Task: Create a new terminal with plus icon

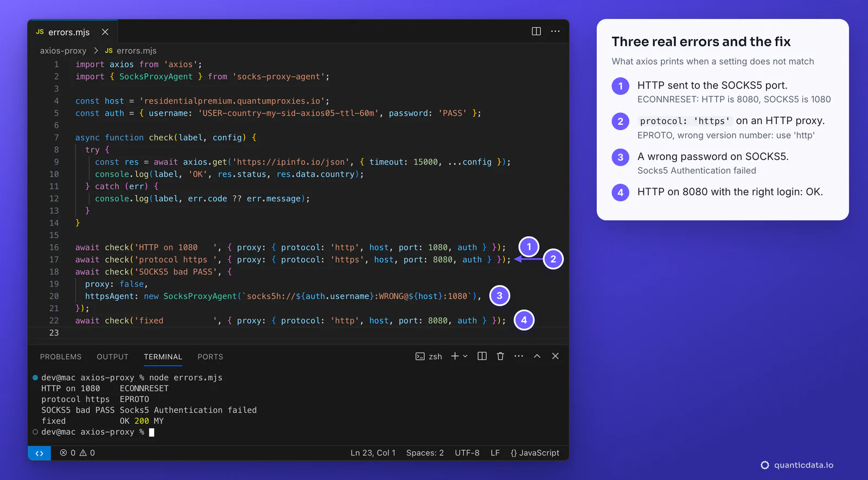Action: click(x=455, y=356)
